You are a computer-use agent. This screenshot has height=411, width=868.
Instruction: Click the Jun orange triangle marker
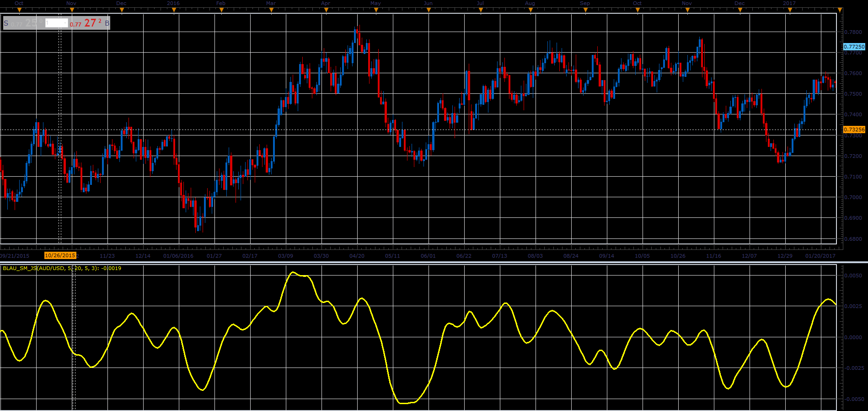429,10
